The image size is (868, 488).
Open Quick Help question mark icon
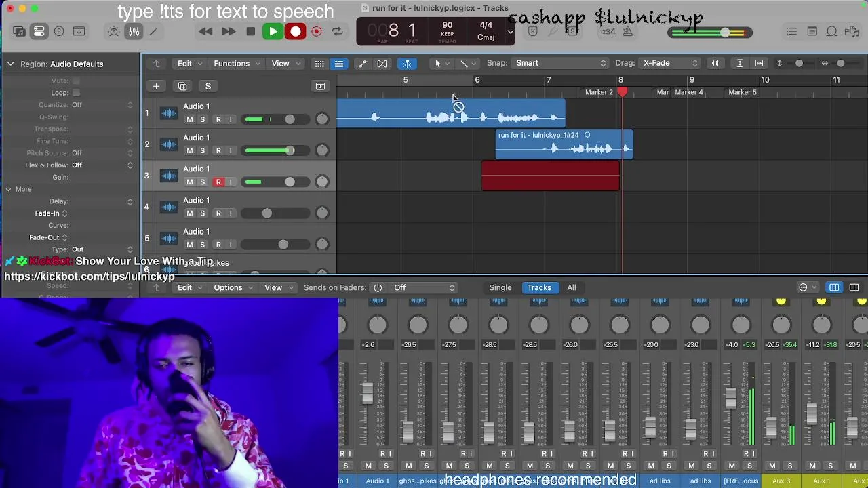(59, 31)
